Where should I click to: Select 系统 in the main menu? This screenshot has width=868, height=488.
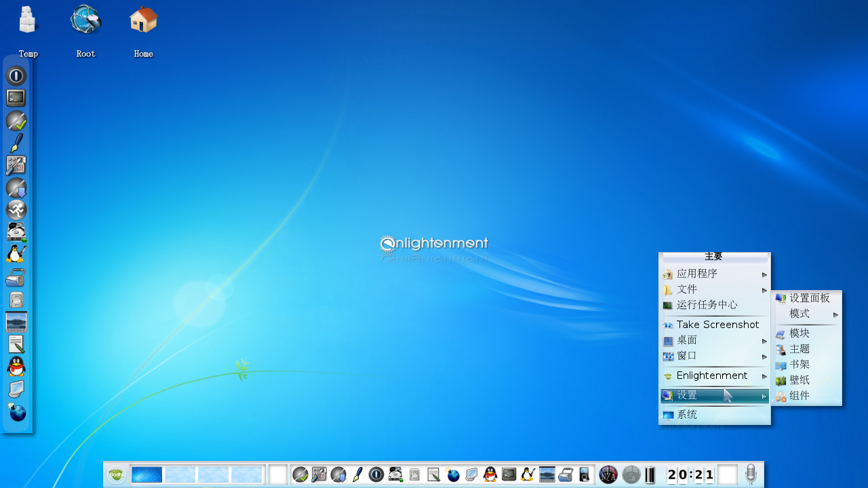[x=715, y=415]
